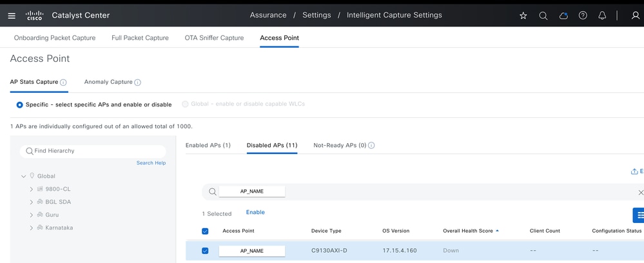Focus the Find Hierarchy search field

click(x=93, y=151)
